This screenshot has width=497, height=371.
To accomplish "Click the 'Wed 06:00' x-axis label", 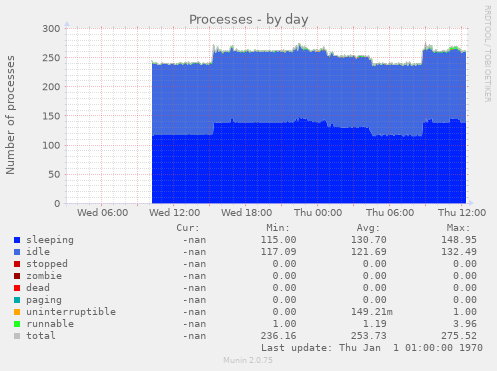I will (103, 213).
